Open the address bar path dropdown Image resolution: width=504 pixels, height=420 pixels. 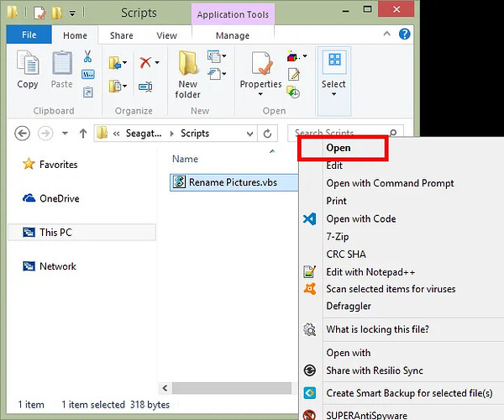tap(249, 134)
